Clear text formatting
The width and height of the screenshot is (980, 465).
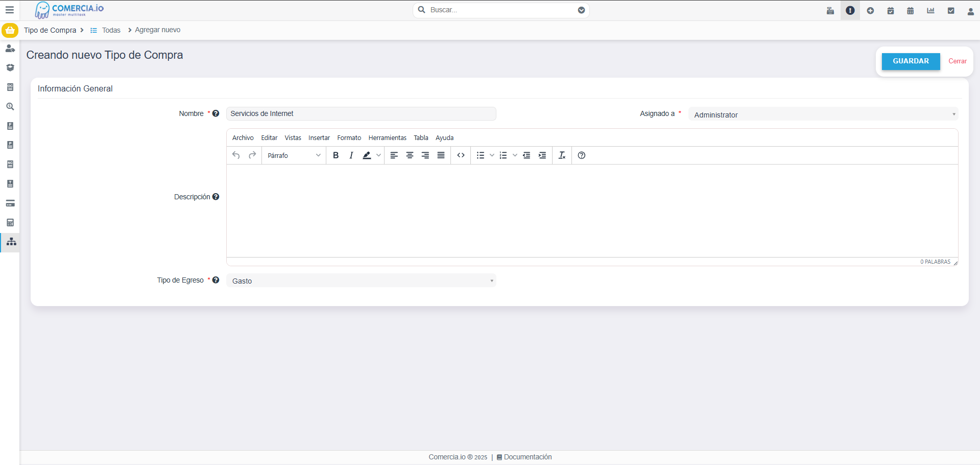(x=562, y=155)
